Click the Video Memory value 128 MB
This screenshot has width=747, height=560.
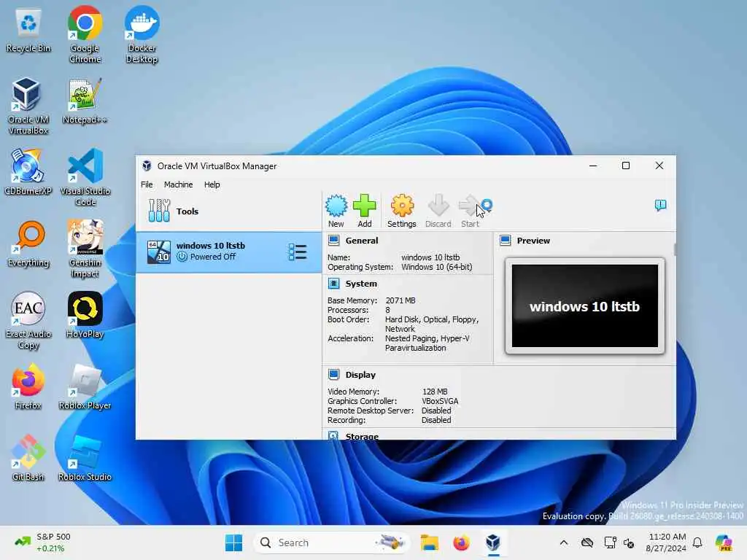[x=435, y=392]
